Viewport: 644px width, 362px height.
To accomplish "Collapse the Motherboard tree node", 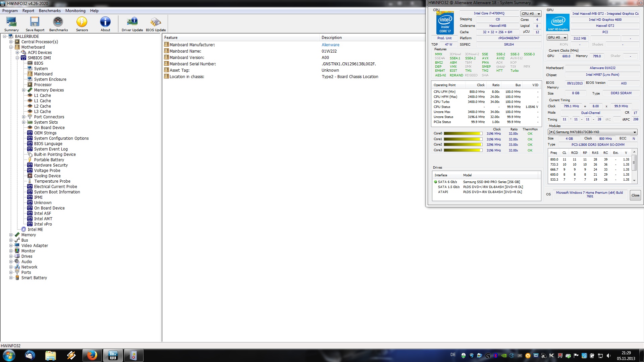I will [x=11, y=47].
